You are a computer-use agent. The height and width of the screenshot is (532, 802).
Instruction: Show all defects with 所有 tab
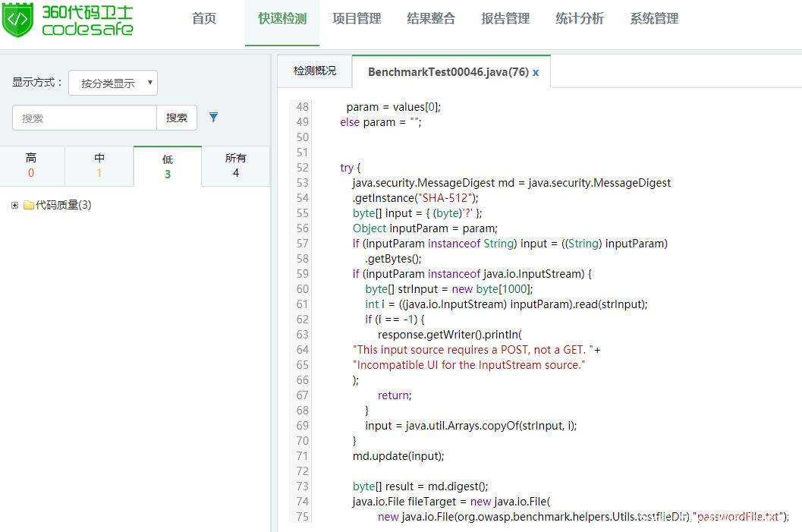click(236, 165)
